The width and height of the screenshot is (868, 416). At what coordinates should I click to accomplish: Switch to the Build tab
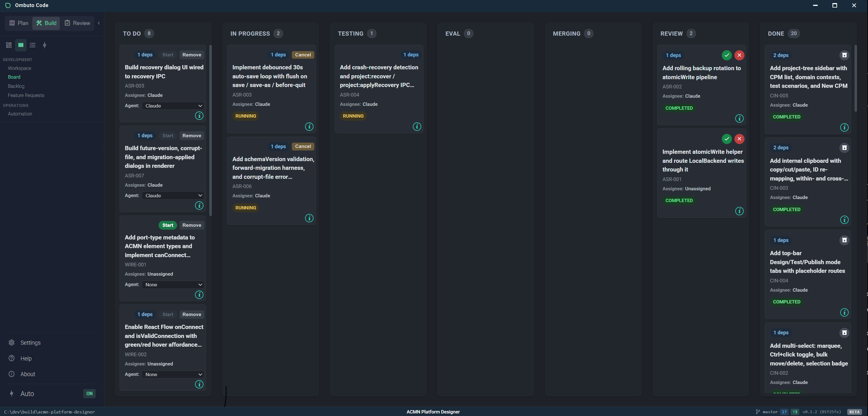tap(46, 23)
